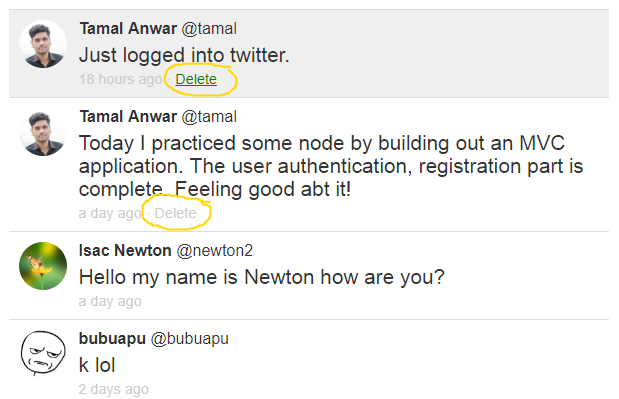Click the @tamal handle in the first tweet

(x=209, y=29)
